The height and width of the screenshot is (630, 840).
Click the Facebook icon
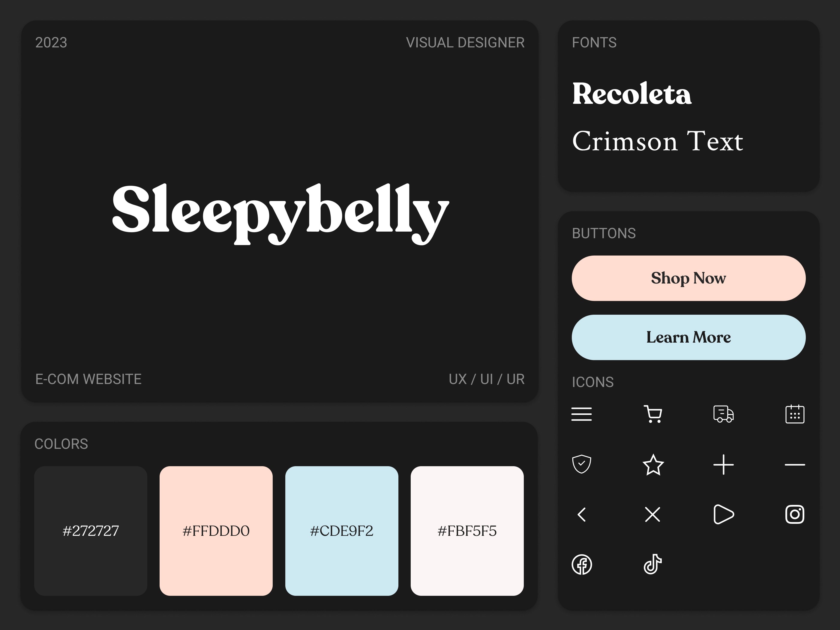tap(582, 565)
